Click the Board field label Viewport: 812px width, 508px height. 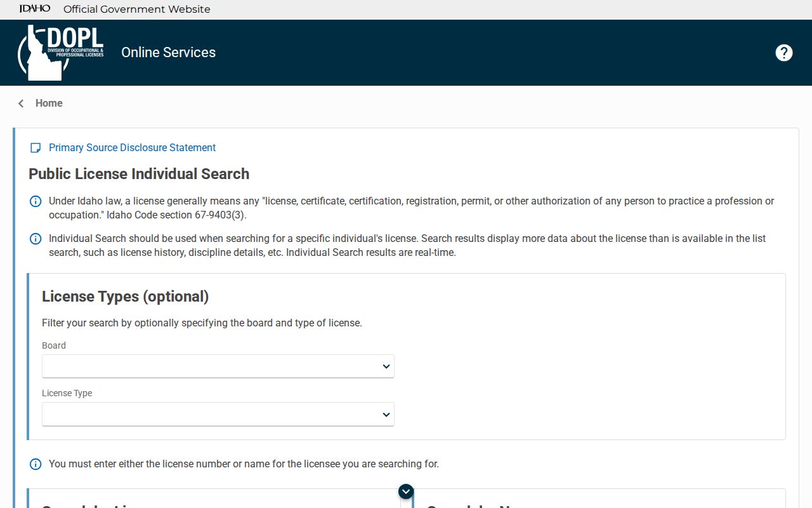click(x=54, y=345)
